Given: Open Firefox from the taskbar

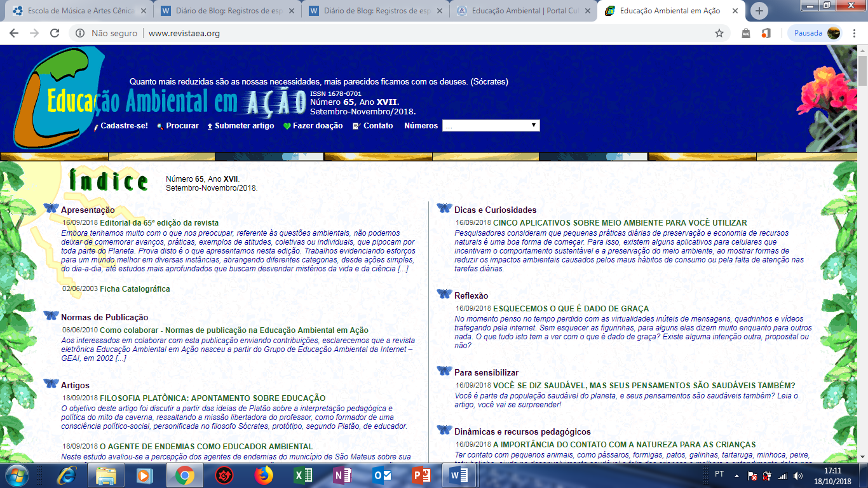Looking at the screenshot, I should point(263,475).
